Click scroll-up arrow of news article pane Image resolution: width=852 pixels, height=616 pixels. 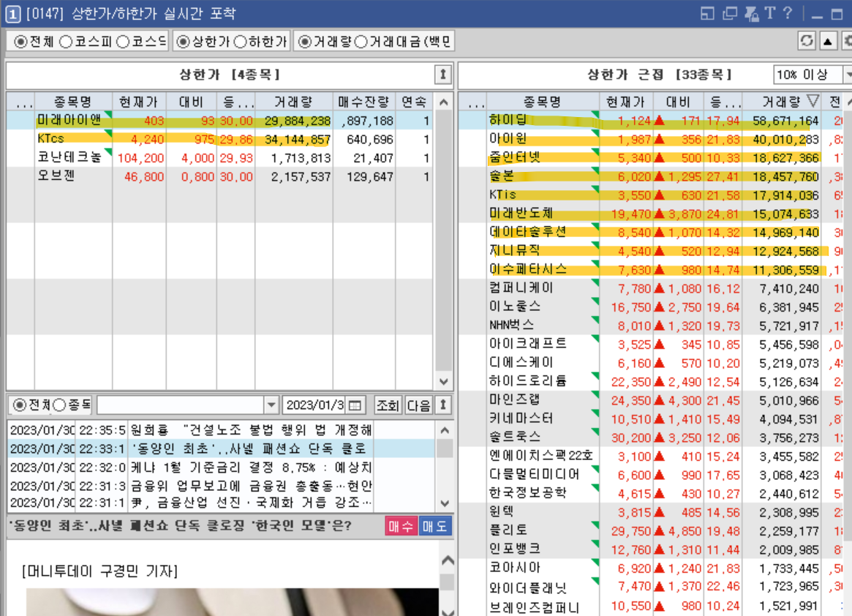(x=447, y=560)
